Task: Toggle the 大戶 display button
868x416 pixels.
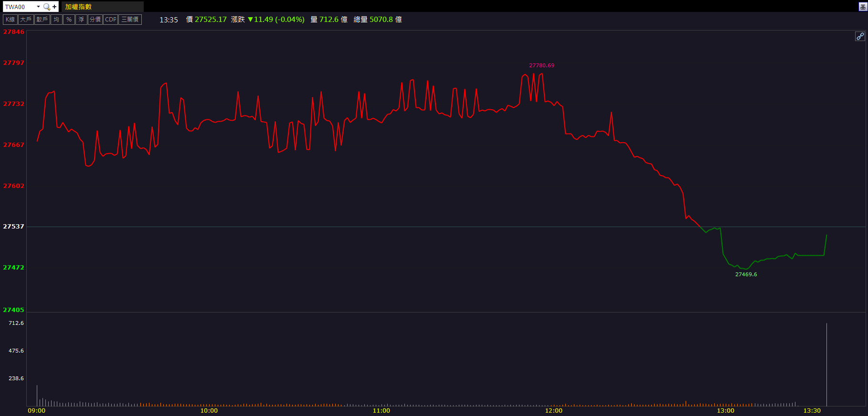Action: coord(26,20)
